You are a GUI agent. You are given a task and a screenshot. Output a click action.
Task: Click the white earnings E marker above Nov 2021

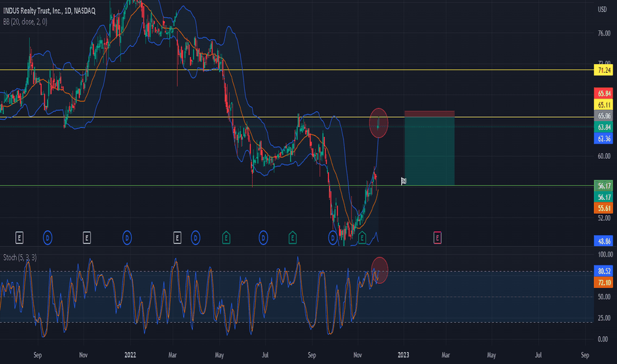(87, 238)
